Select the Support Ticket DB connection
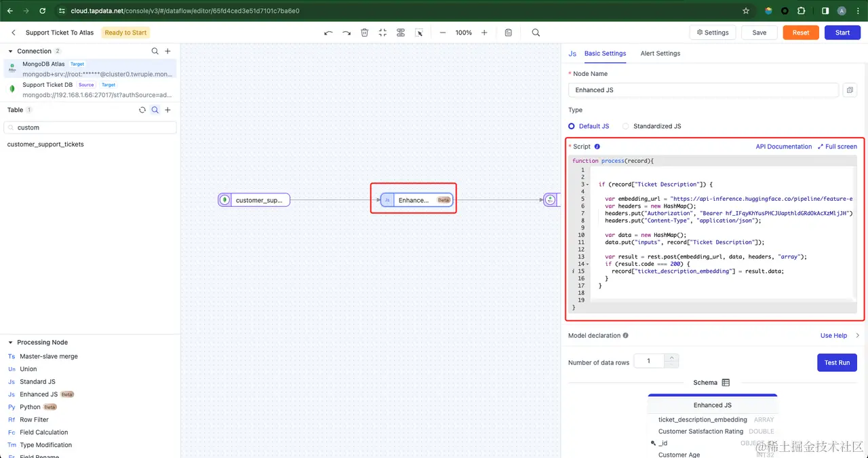The width and height of the screenshot is (868, 458). (90, 90)
